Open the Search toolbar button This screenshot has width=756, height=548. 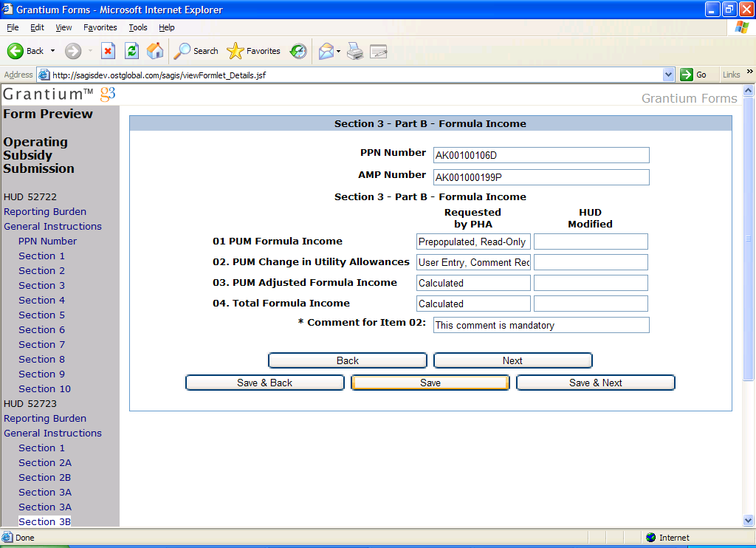point(196,51)
